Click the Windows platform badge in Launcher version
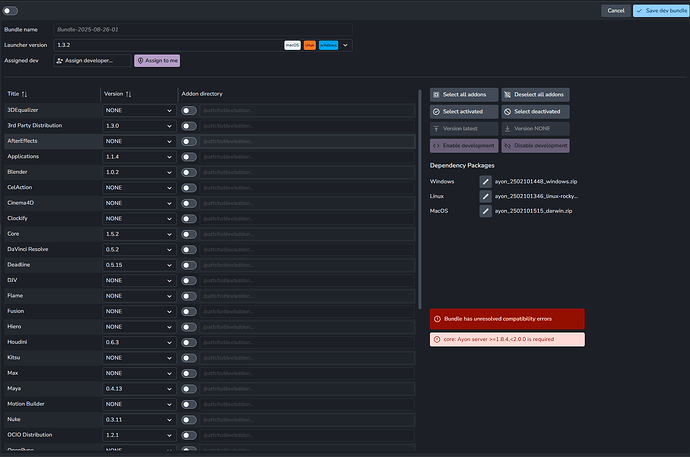Screen dimensions: 690x457 tap(328, 45)
